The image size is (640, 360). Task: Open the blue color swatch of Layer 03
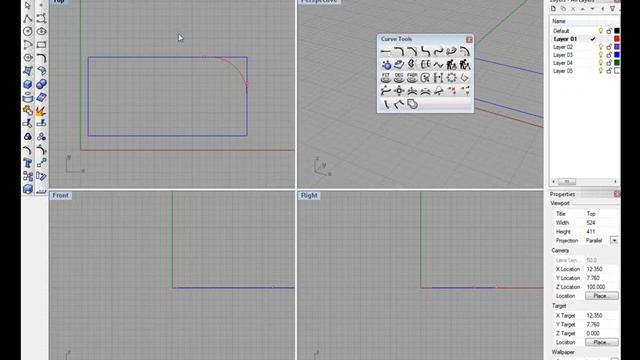click(617, 55)
